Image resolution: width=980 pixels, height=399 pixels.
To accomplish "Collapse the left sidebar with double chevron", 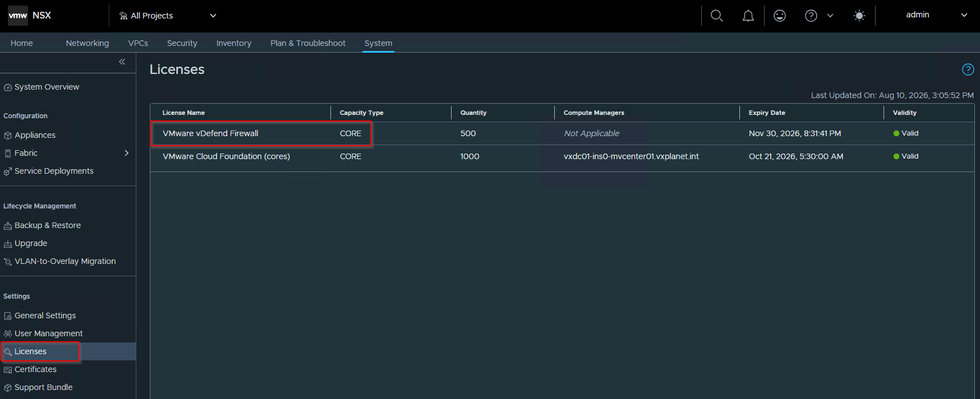I will click(x=122, y=62).
